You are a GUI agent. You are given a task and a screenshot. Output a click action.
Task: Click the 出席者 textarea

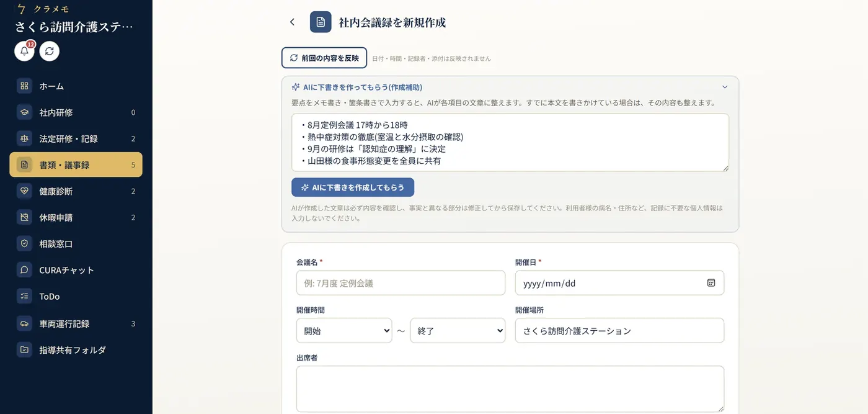click(510, 389)
